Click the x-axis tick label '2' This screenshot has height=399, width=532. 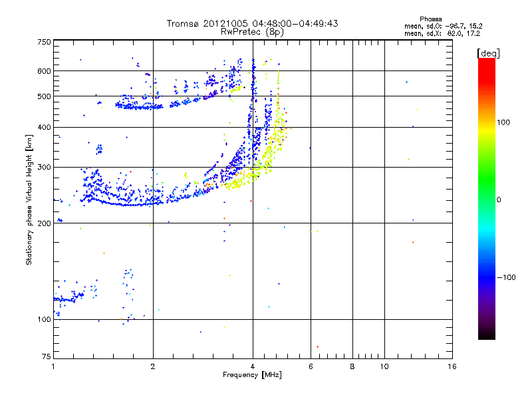pos(153,366)
